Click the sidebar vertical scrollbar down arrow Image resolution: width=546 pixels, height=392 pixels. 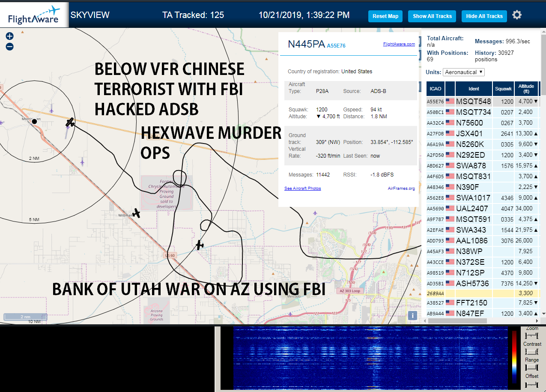543,313
